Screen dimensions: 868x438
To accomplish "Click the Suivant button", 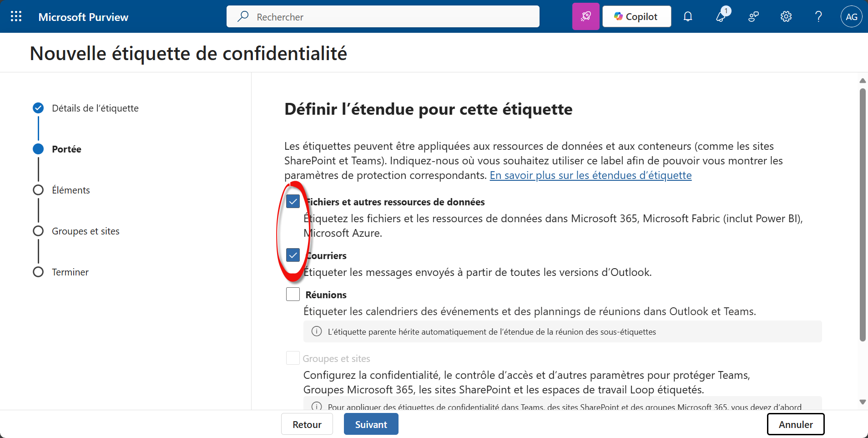I will [371, 424].
